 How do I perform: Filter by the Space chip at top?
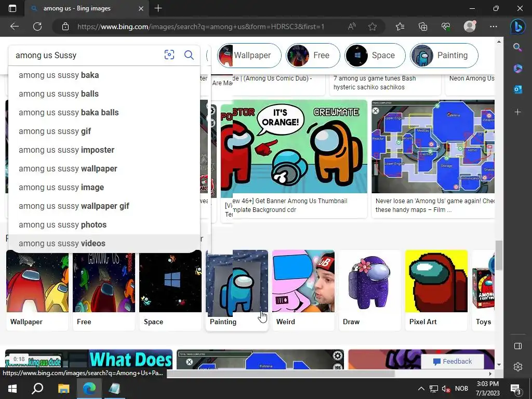point(375,55)
